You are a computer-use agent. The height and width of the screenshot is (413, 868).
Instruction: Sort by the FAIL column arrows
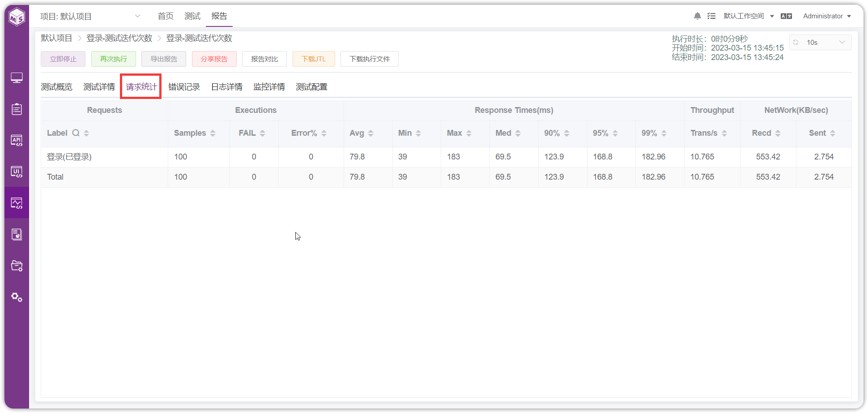[x=263, y=133]
